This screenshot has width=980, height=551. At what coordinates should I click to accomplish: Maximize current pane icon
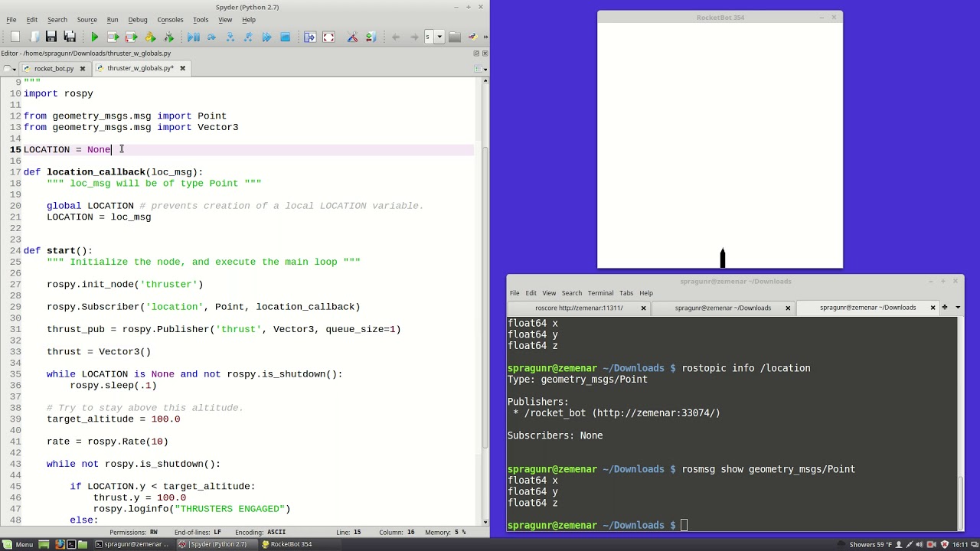click(310, 37)
